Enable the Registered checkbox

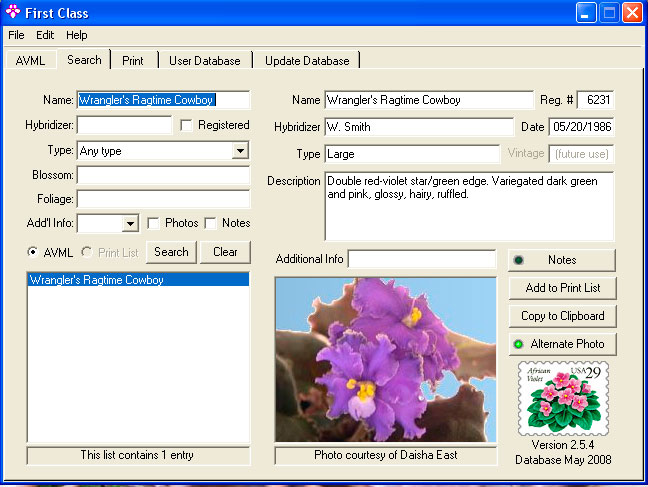[186, 125]
